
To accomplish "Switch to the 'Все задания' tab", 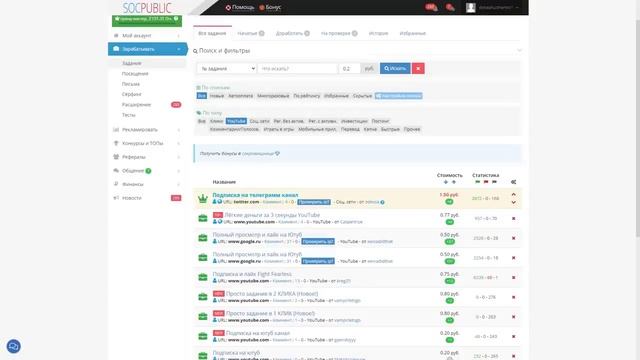I will click(212, 33).
